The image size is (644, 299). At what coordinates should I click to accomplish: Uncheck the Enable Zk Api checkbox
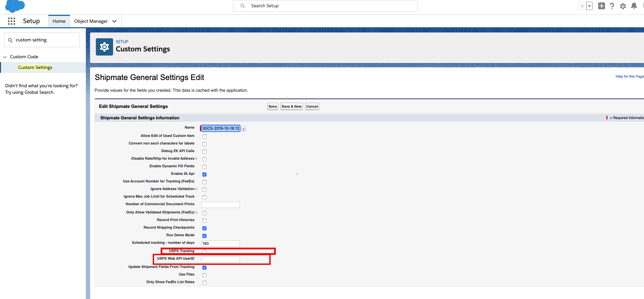(204, 175)
